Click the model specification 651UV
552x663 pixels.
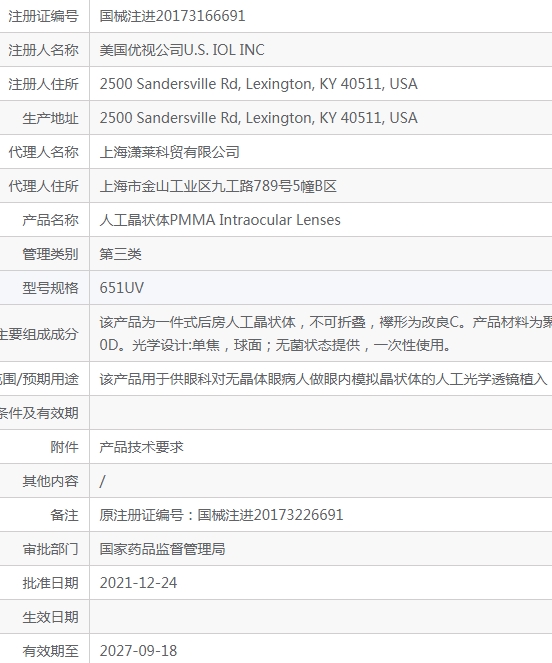pos(122,288)
